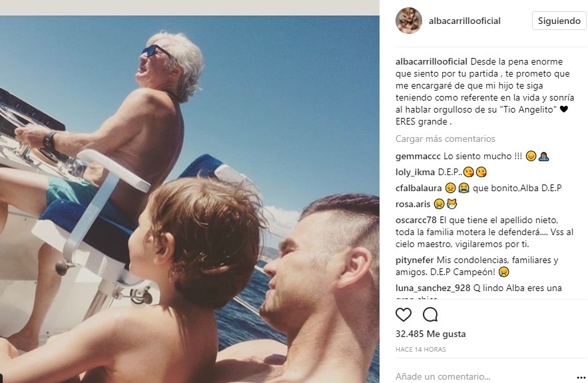Open the albacarrillooficial profile avatar
Viewport: 588px width, 383px height.
pyautogui.click(x=409, y=21)
